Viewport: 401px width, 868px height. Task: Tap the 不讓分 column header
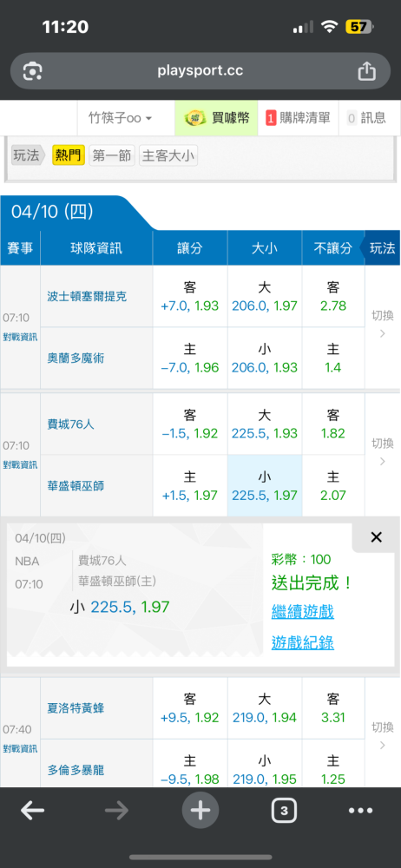click(x=332, y=248)
